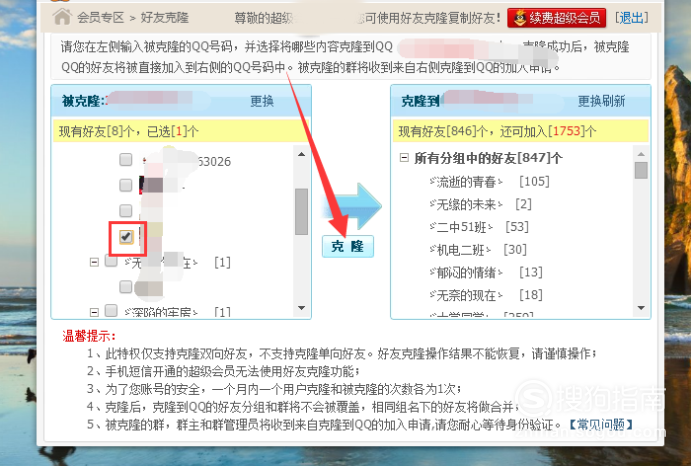Viewport: 691px width, 466px height.
Task: Select the 机电二班 [30] group
Action: click(478, 250)
